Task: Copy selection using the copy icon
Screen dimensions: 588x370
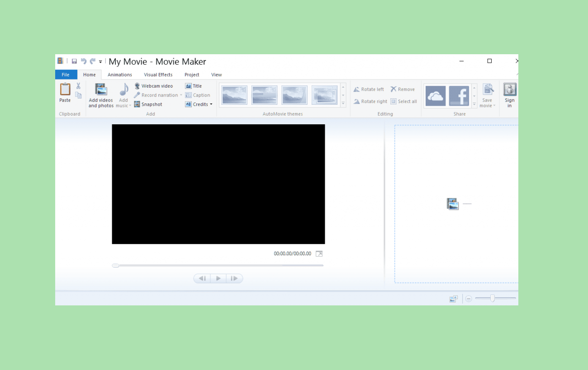Action: point(78,95)
